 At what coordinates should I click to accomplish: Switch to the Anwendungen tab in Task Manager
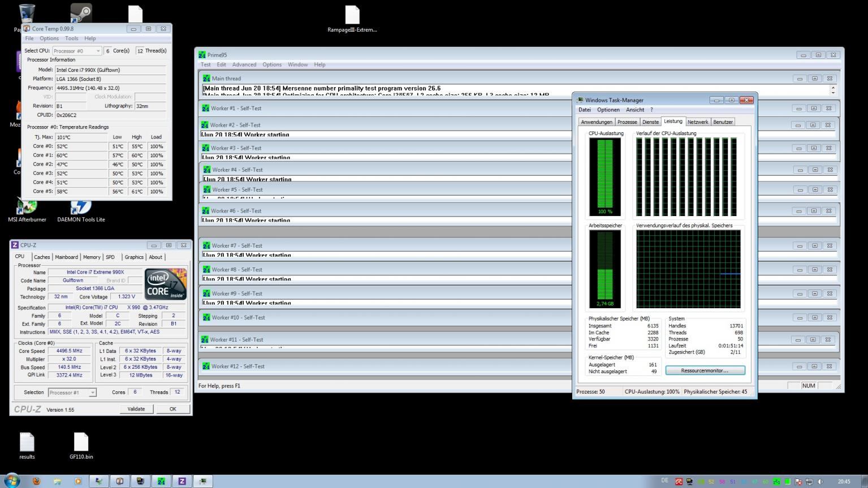(x=597, y=122)
